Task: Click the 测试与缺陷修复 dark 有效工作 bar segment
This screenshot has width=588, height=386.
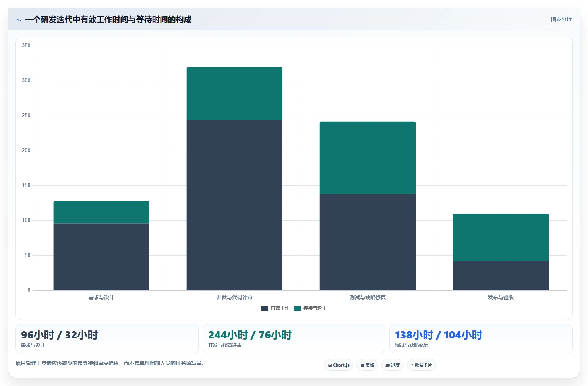Action: (x=367, y=242)
